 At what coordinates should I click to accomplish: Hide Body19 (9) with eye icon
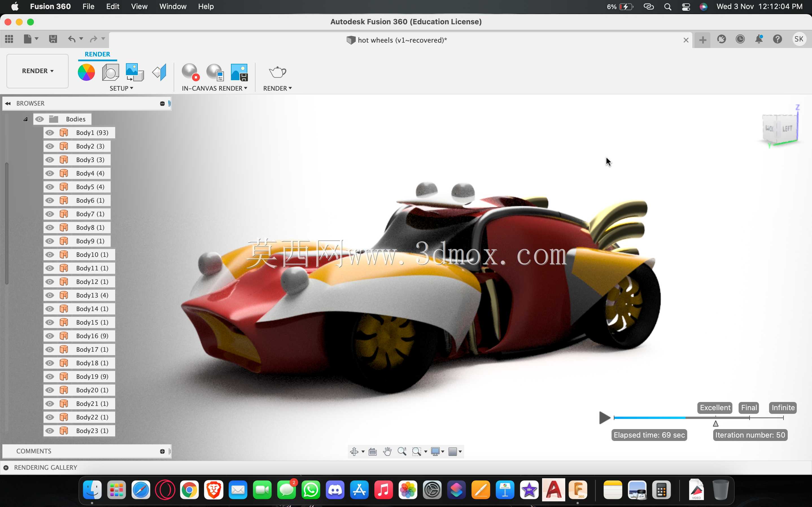point(50,377)
